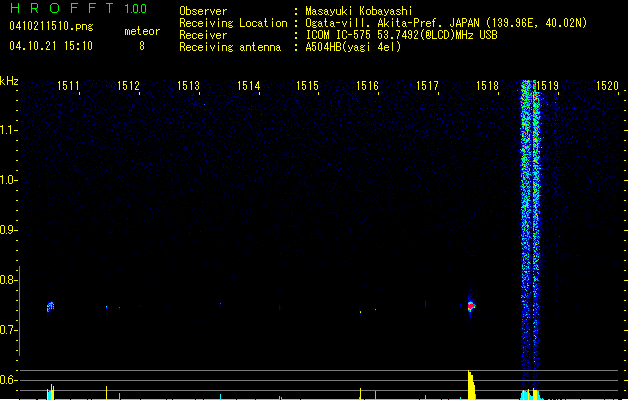Image resolution: width=629 pixels, height=400 pixels.
Task: Click the observer name Masayuki Kobayashi
Action: tap(359, 11)
